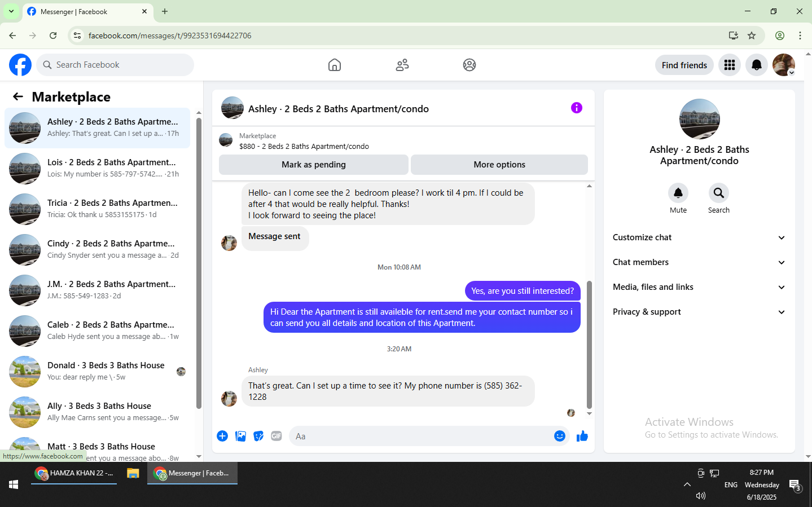Click Mark as pending button
812x507 pixels.
tap(314, 165)
